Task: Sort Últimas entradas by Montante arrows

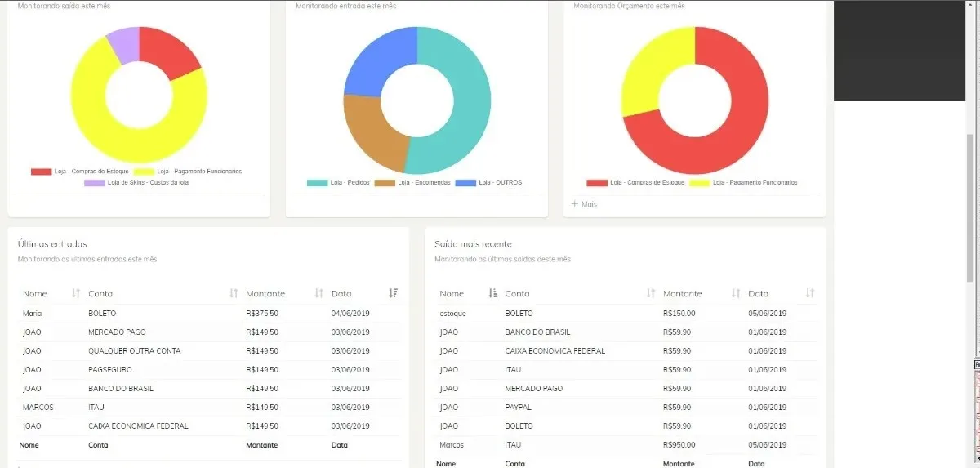Action: pos(319,293)
